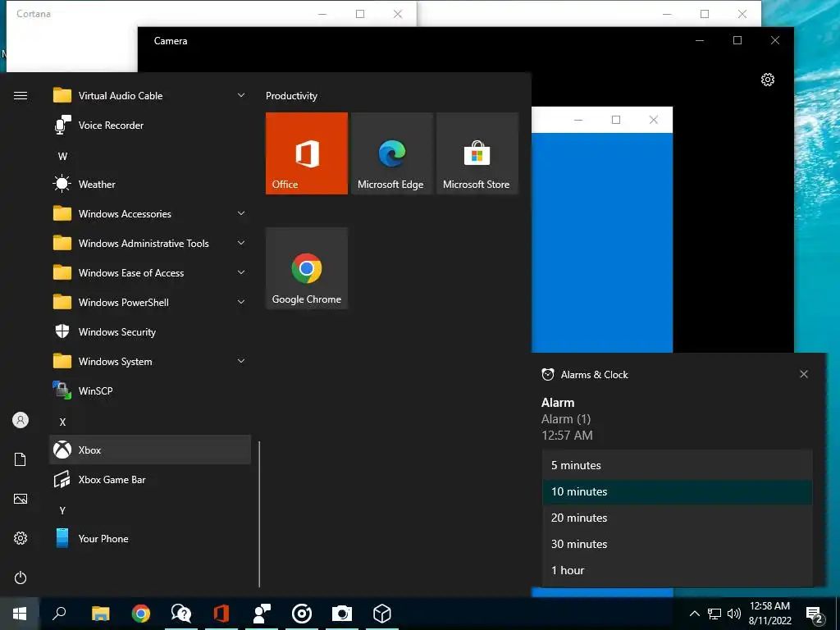Open the 3D Viewer taskbar icon
This screenshot has height=630, width=840.
382,614
